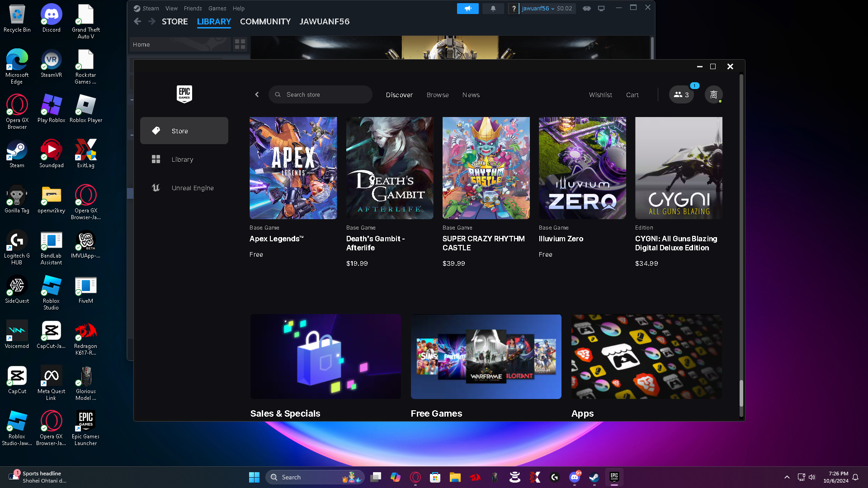The height and width of the screenshot is (488, 868).
Task: Click the Epic store back arrow
Action: point(257,95)
